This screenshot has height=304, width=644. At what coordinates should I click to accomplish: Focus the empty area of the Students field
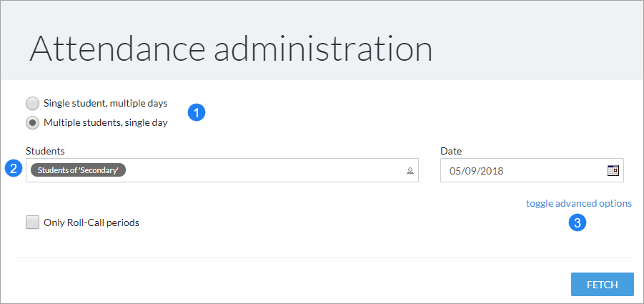pyautogui.click(x=265, y=170)
